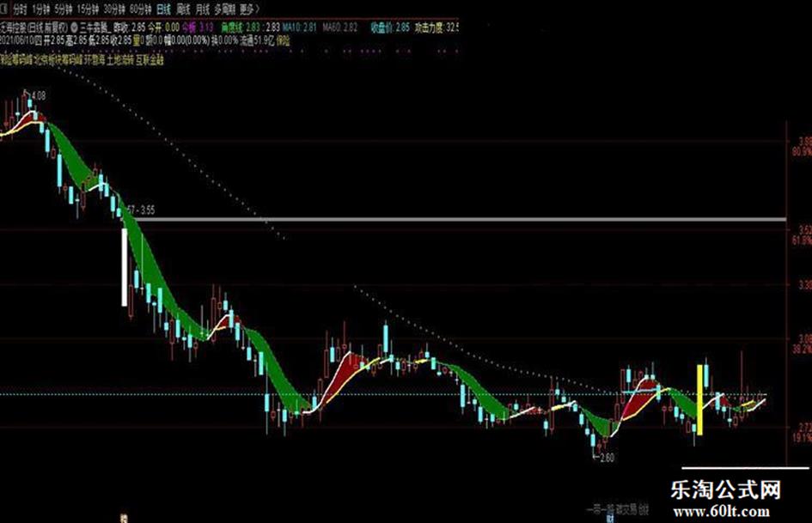Click the 保险 sector tag
This screenshot has height=523, width=812.
[x=284, y=40]
